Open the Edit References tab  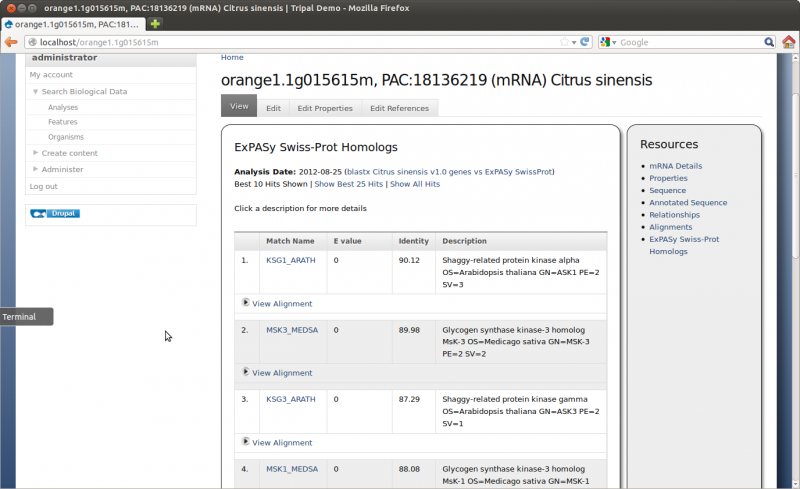(399, 108)
